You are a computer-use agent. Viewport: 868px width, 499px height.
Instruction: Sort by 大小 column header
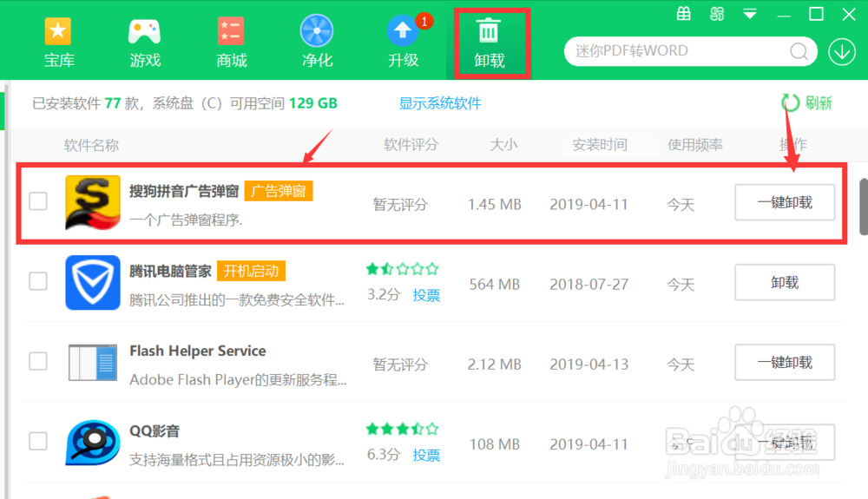(503, 145)
